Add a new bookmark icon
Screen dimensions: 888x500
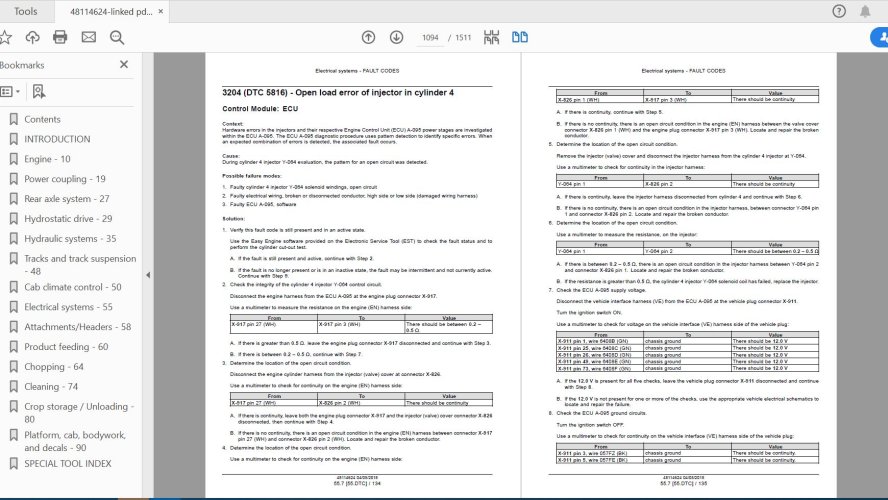coord(39,91)
